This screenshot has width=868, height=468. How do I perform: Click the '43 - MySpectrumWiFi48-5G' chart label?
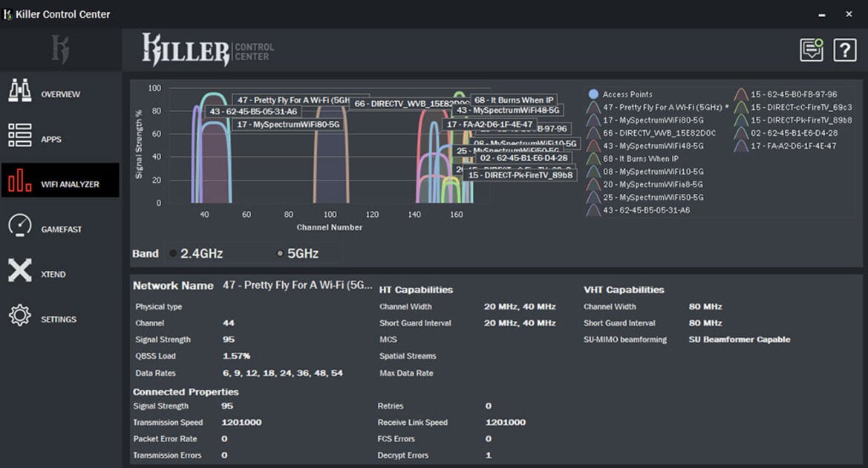(508, 110)
